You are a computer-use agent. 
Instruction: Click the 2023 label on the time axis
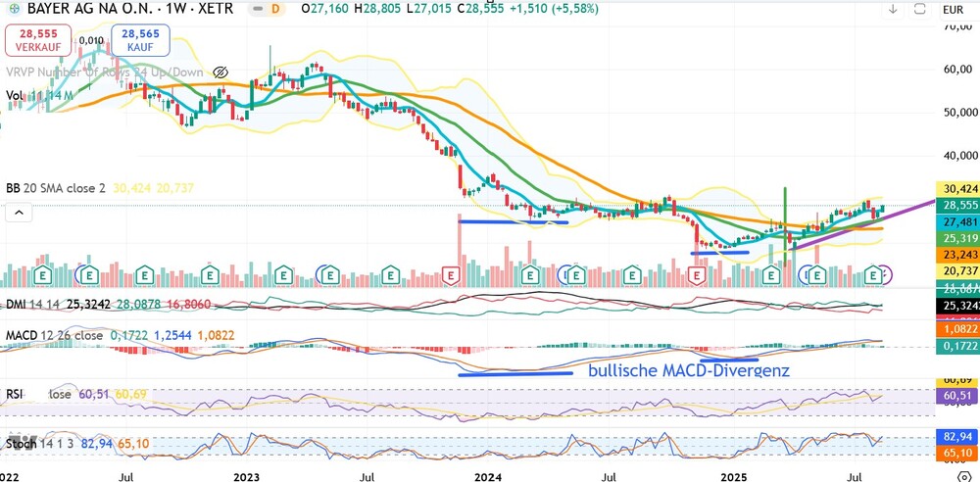(x=246, y=478)
